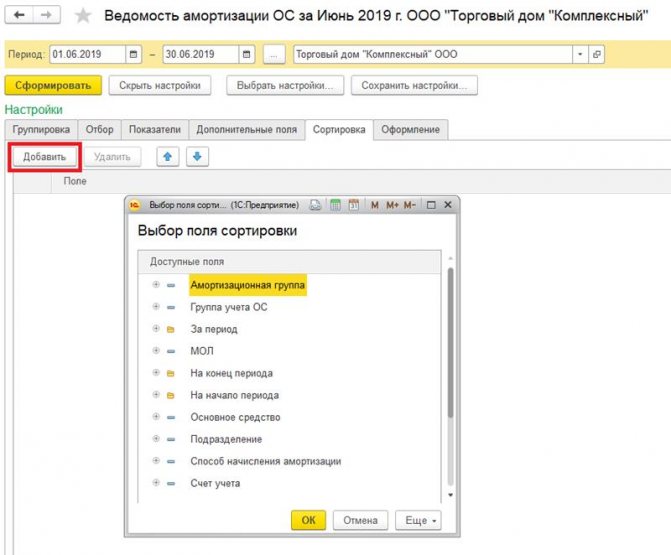Viewport: 671px width, 555px height.
Task: Click the period end date field
Action: (x=201, y=54)
